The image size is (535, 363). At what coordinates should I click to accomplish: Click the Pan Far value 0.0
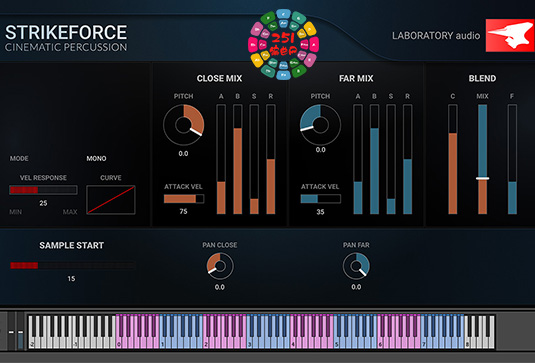pyautogui.click(x=356, y=287)
